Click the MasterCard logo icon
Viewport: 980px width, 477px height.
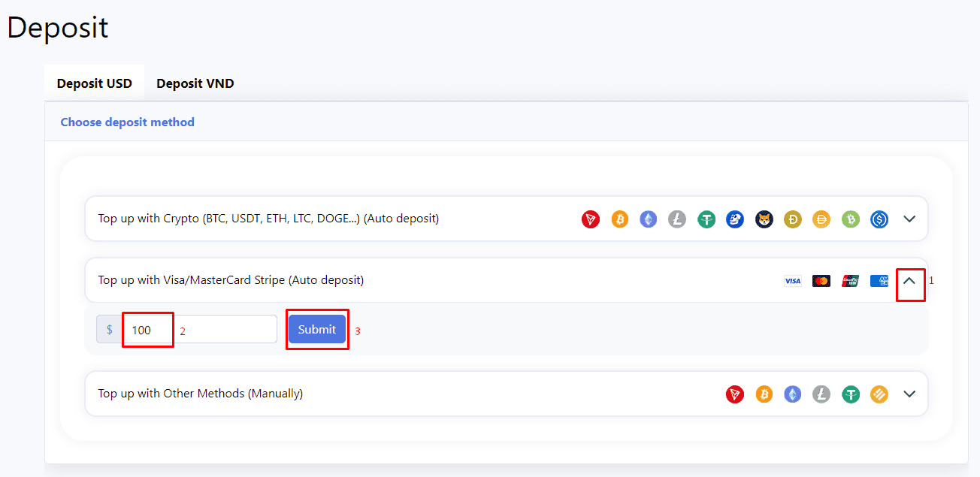[821, 281]
